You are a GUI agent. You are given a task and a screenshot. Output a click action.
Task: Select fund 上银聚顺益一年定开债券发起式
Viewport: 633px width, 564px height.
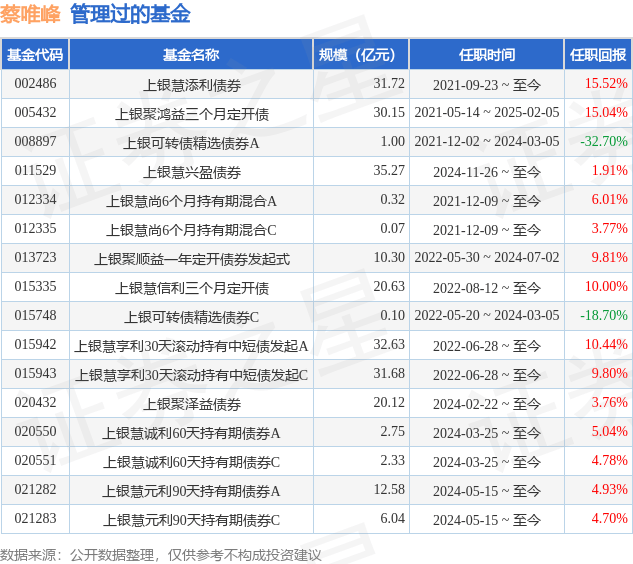click(192, 259)
